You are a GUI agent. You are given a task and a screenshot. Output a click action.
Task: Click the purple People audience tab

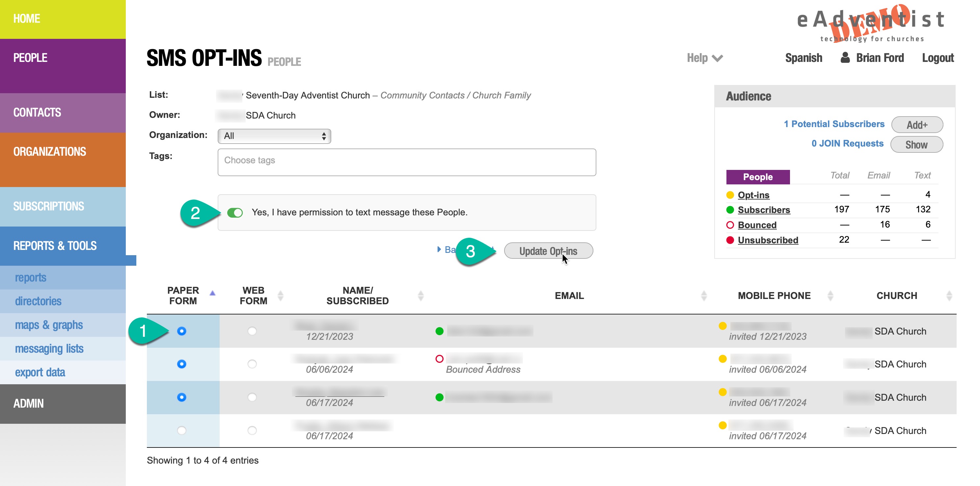pos(757,177)
